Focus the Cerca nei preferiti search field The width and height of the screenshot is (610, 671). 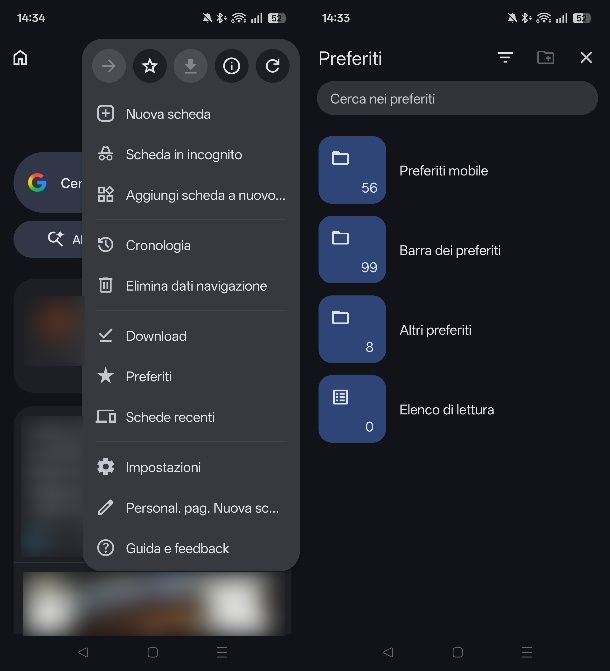457,99
